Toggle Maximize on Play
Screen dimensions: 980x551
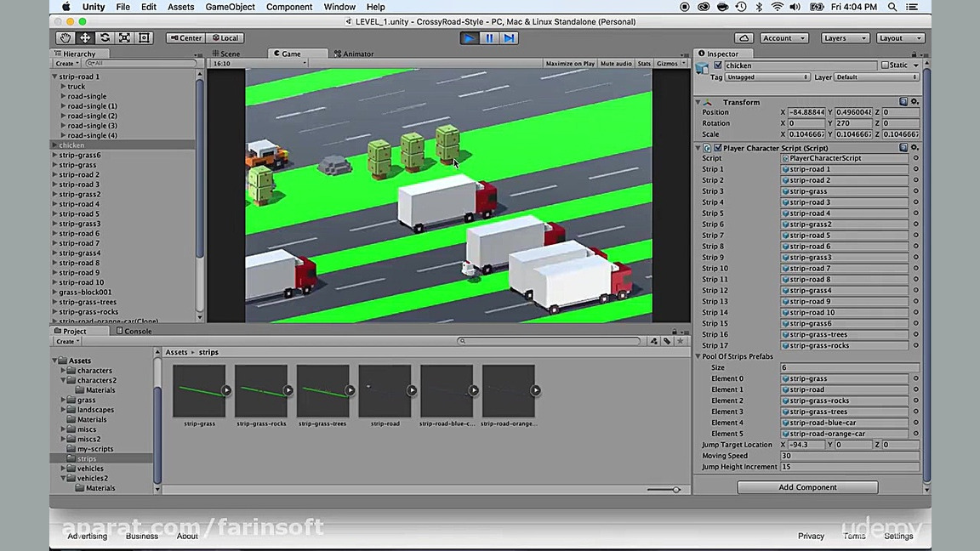tap(570, 64)
